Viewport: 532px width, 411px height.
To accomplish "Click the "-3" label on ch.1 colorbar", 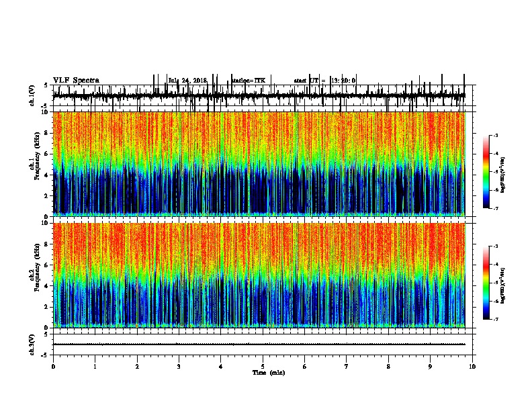I will point(496,135).
